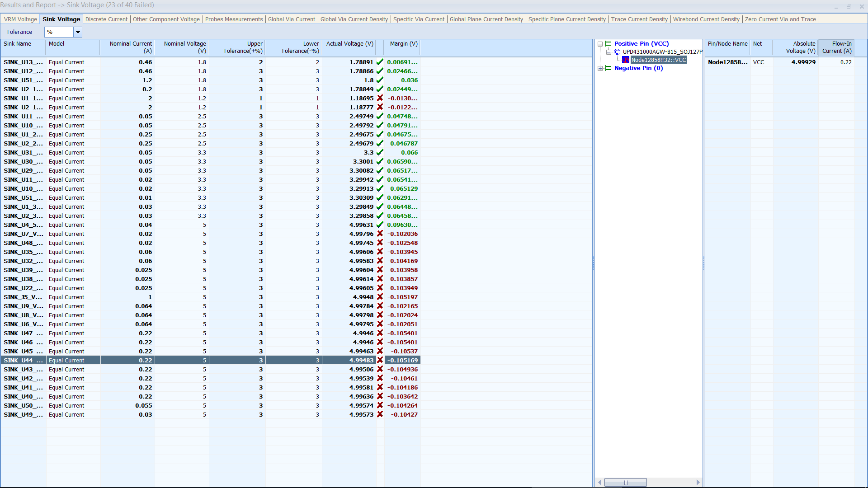The image size is (868, 488).
Task: Click the red X fail mark on SINK_U49 row
Action: pos(380,414)
